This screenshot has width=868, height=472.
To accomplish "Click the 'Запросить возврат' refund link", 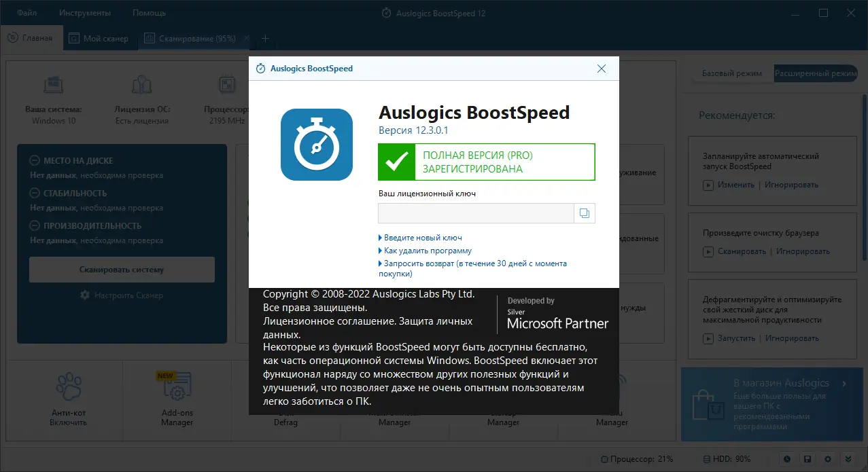I will [x=472, y=268].
